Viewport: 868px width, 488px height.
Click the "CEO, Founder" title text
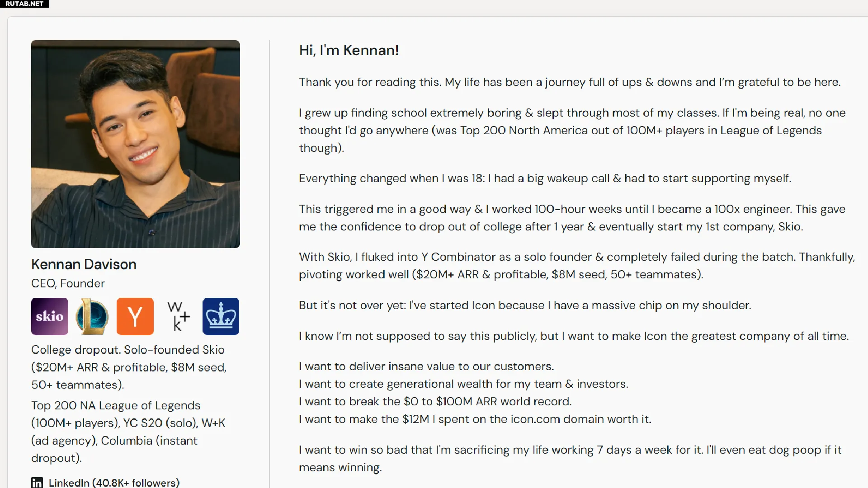(x=68, y=283)
